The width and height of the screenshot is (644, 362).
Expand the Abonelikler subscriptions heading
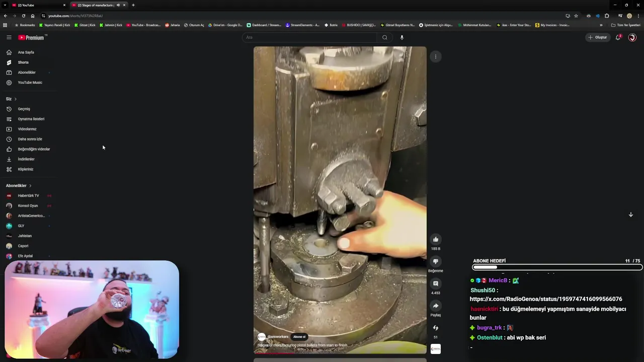[19, 186]
